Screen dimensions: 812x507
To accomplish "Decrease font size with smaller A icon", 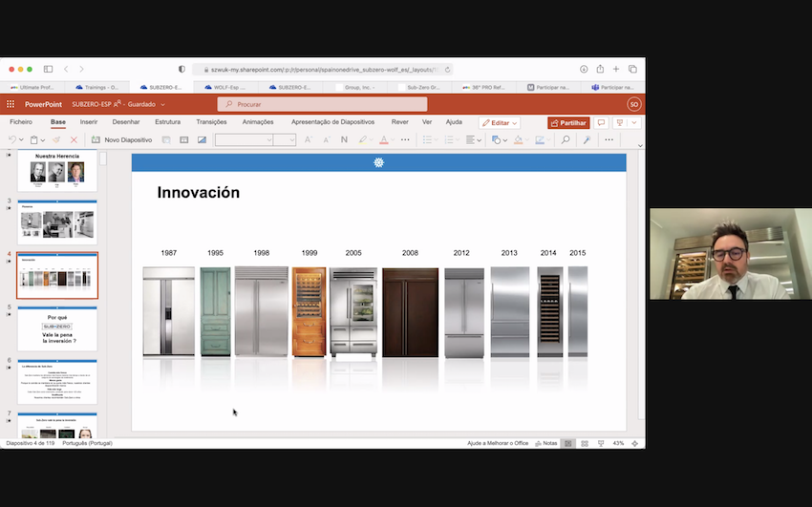I will tap(327, 139).
